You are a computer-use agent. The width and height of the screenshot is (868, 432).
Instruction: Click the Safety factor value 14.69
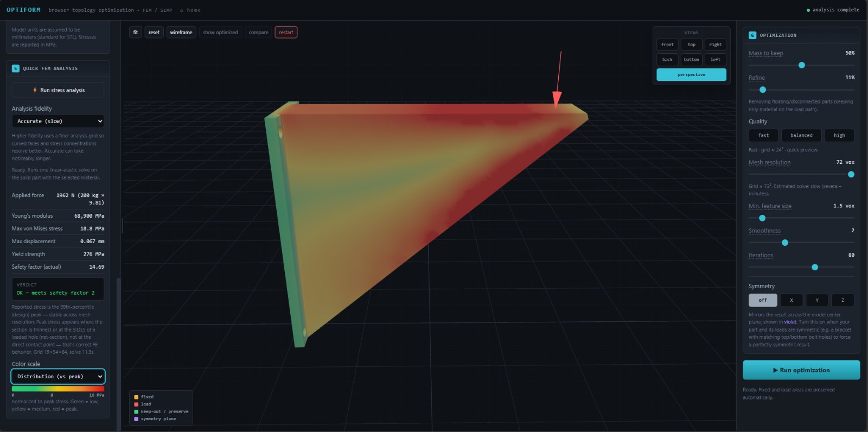click(97, 267)
